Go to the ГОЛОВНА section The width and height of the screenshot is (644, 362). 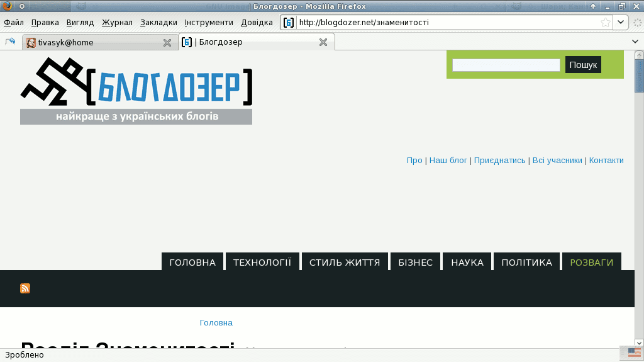tap(192, 262)
